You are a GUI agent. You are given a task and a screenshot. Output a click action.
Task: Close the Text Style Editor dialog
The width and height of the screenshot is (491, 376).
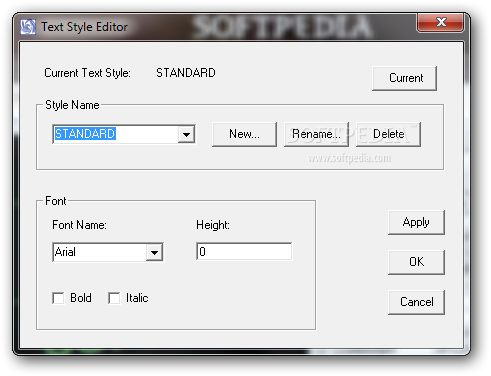pyautogui.click(x=440, y=22)
